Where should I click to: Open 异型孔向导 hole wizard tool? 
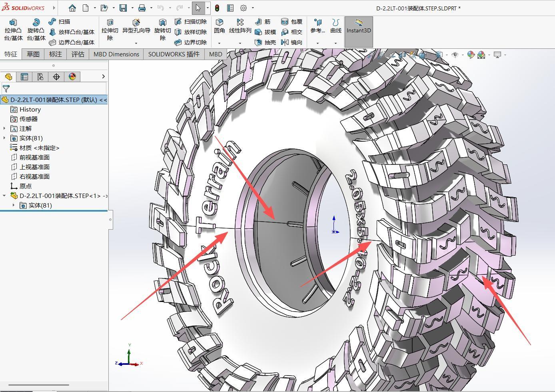click(136, 26)
